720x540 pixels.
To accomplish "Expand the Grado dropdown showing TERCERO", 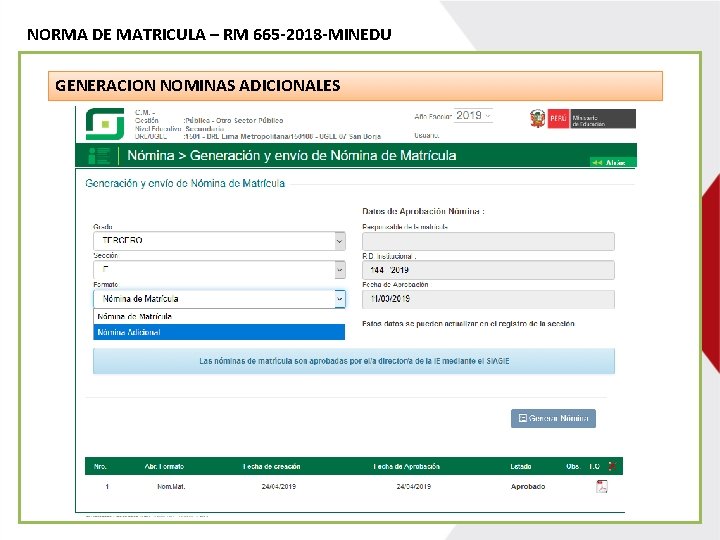I will [x=219, y=241].
